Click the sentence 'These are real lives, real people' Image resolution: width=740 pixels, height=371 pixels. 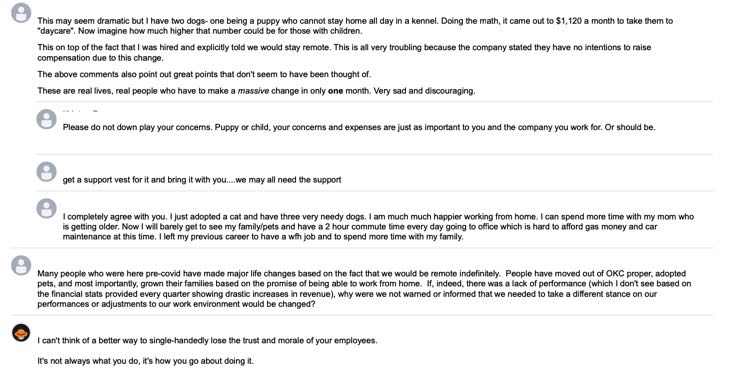point(256,91)
